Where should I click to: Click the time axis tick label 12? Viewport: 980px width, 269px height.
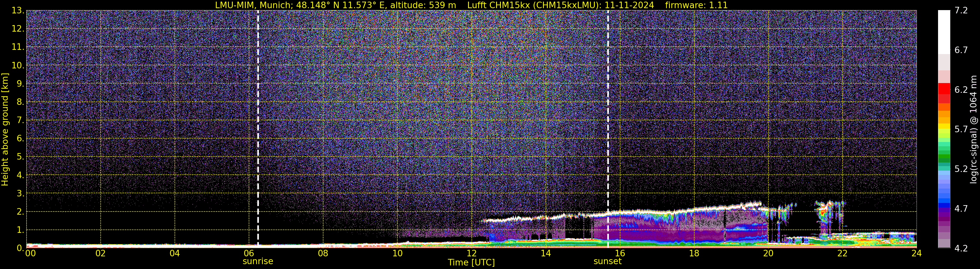tap(471, 253)
